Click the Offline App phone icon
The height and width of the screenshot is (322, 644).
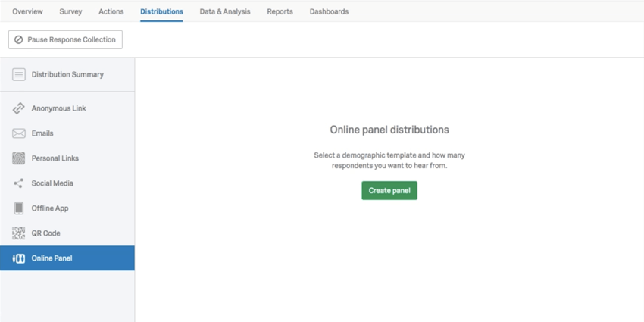click(18, 208)
